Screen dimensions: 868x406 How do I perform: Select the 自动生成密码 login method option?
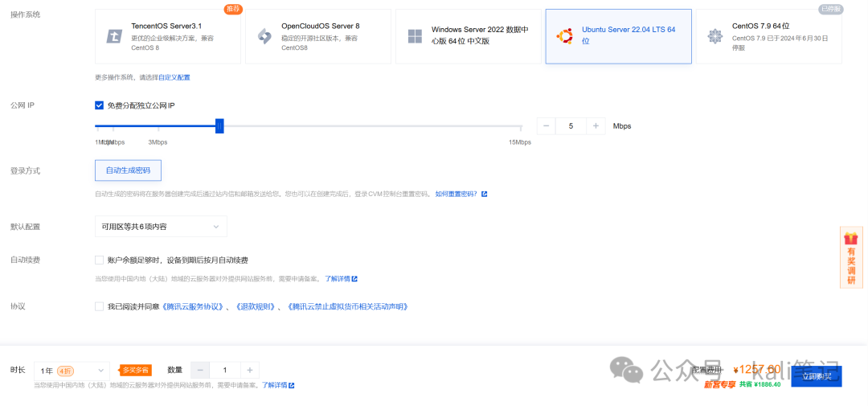(128, 170)
